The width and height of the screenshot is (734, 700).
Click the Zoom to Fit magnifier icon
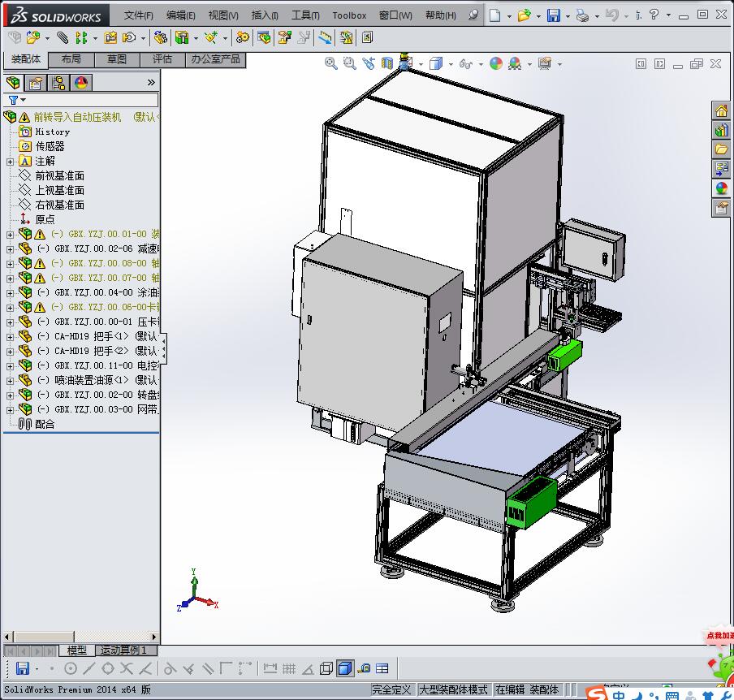[x=331, y=63]
